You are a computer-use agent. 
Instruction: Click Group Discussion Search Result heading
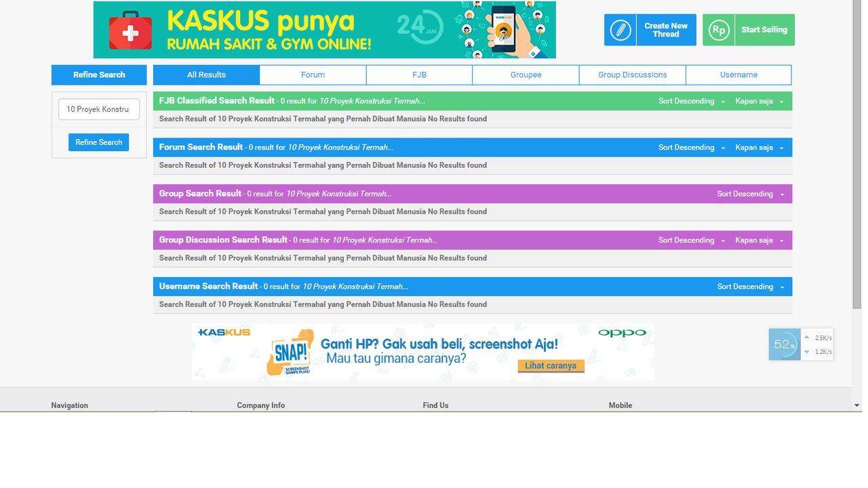[224, 240]
